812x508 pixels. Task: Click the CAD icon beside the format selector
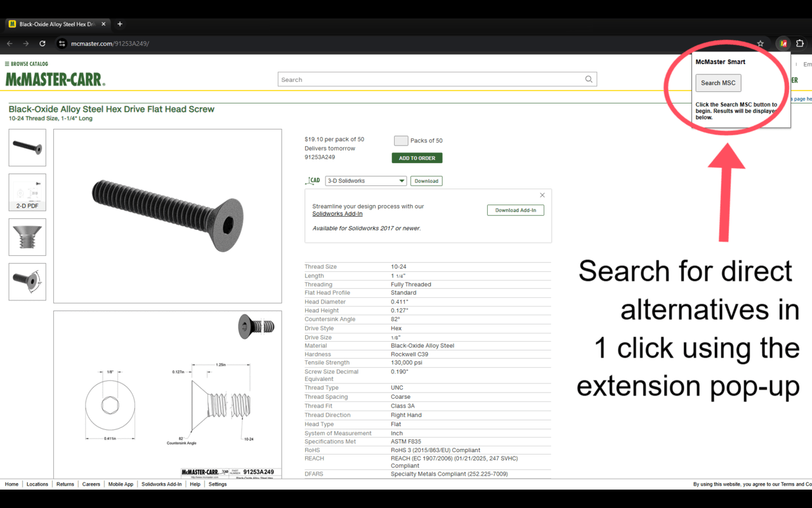pyautogui.click(x=313, y=180)
